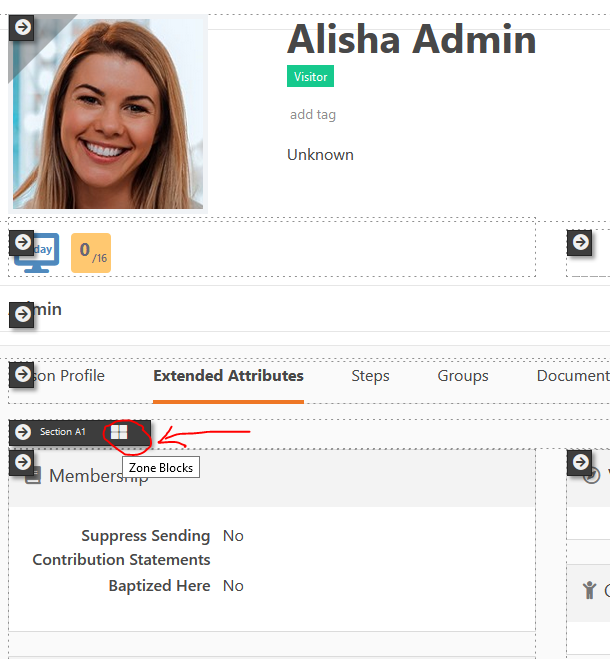Click block arrow icon on Membership panel
This screenshot has height=659, width=610.
[x=22, y=463]
